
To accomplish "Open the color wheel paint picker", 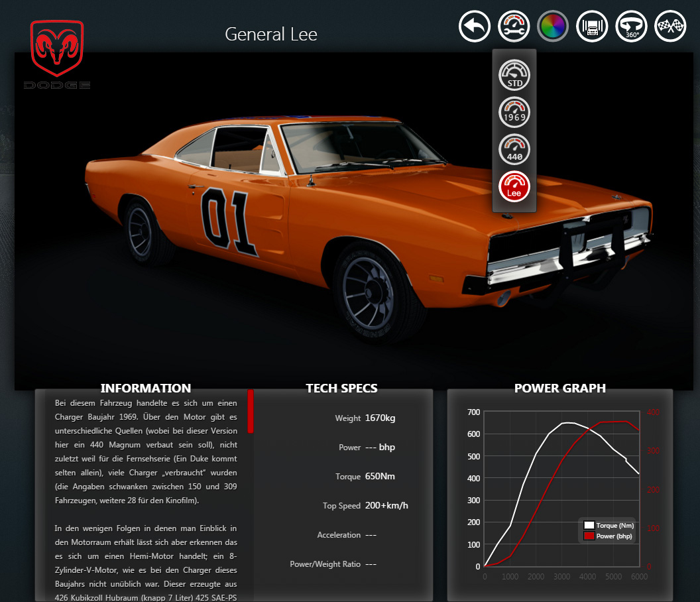I will point(553,27).
